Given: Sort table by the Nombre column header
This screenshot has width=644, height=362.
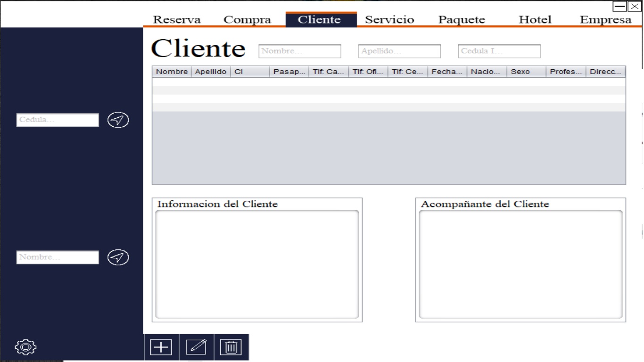Looking at the screenshot, I should click(172, 72).
